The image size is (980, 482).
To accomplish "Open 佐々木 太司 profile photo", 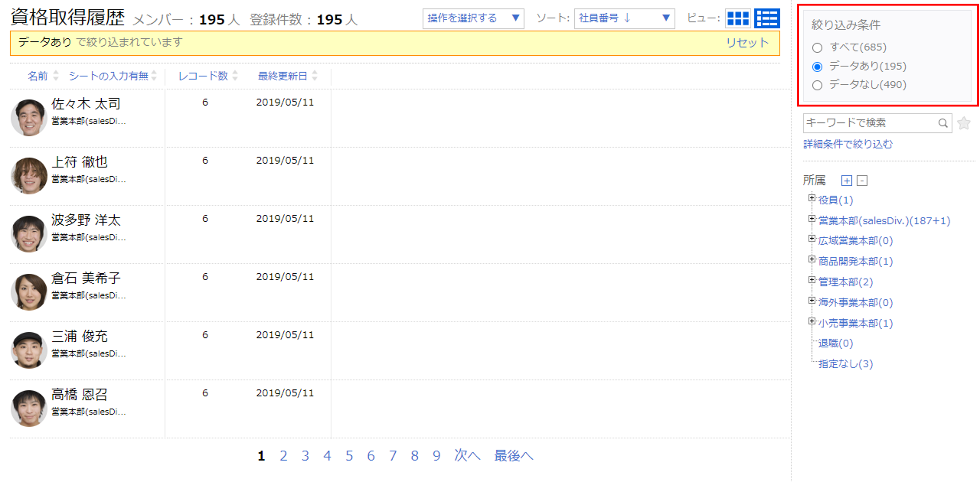I will click(29, 117).
